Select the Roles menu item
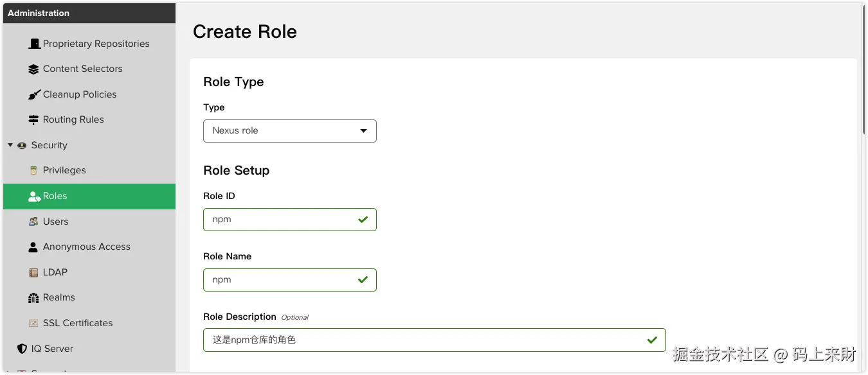This screenshot has width=868, height=375. pos(55,196)
